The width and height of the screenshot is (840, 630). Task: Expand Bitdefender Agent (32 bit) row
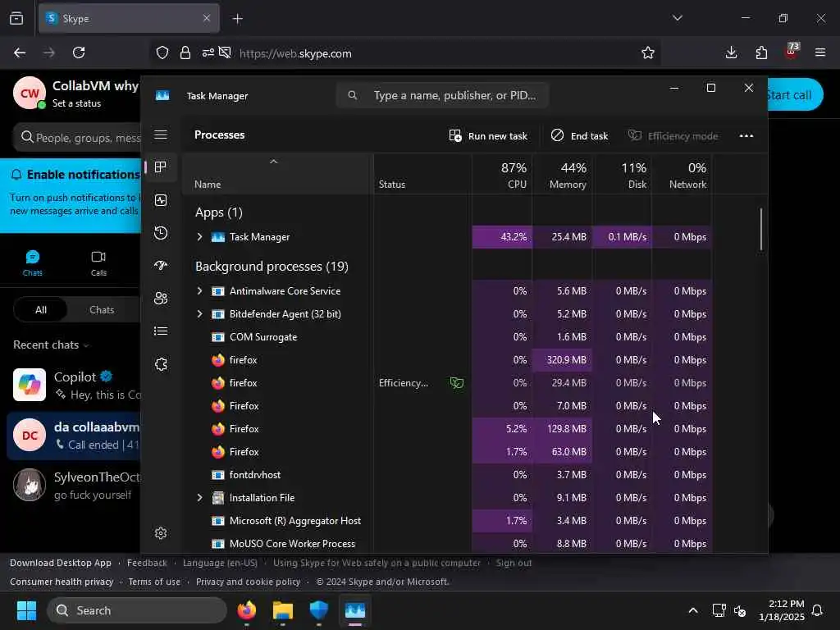pos(199,314)
